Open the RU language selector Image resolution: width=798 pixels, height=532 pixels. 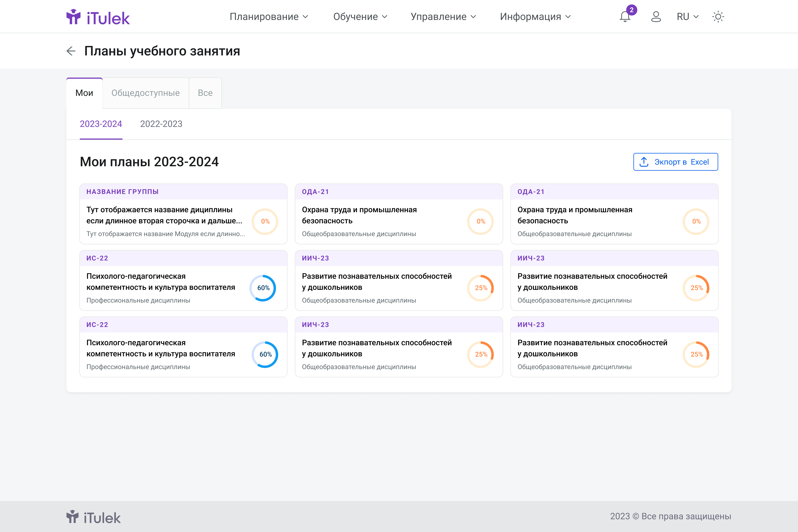[x=687, y=17]
